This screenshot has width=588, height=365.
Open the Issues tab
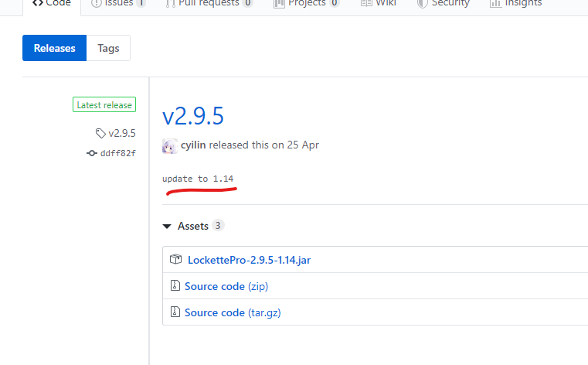118,3
